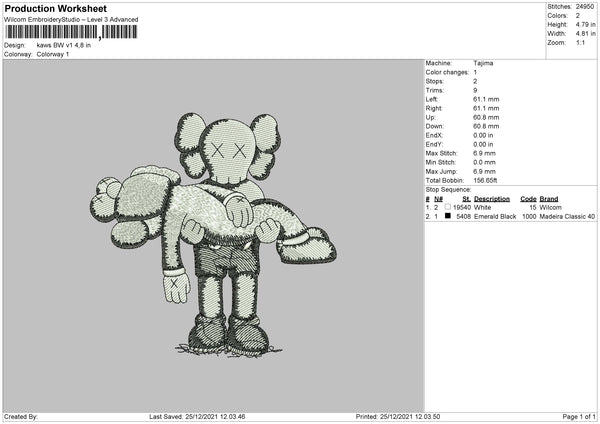Select brand 'Wilcom' in White row
The height and width of the screenshot is (424, 600).
[550, 207]
